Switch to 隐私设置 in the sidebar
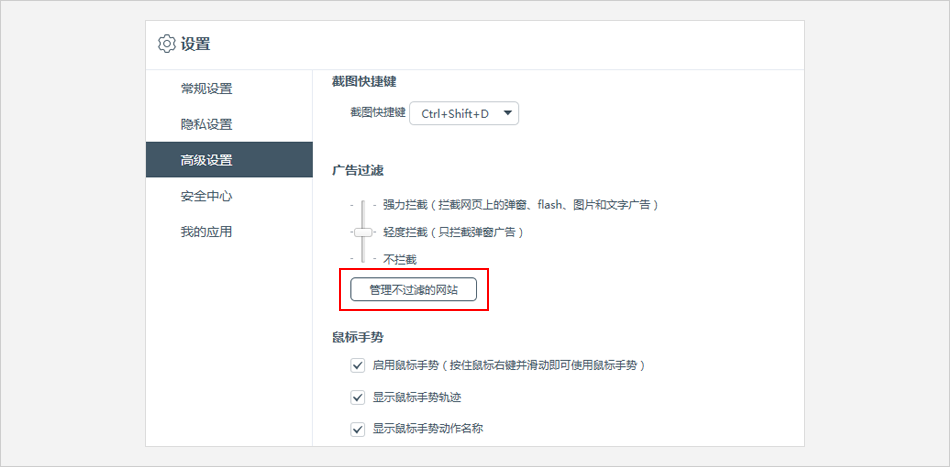Viewport: 950px width, 467px height. point(206,124)
